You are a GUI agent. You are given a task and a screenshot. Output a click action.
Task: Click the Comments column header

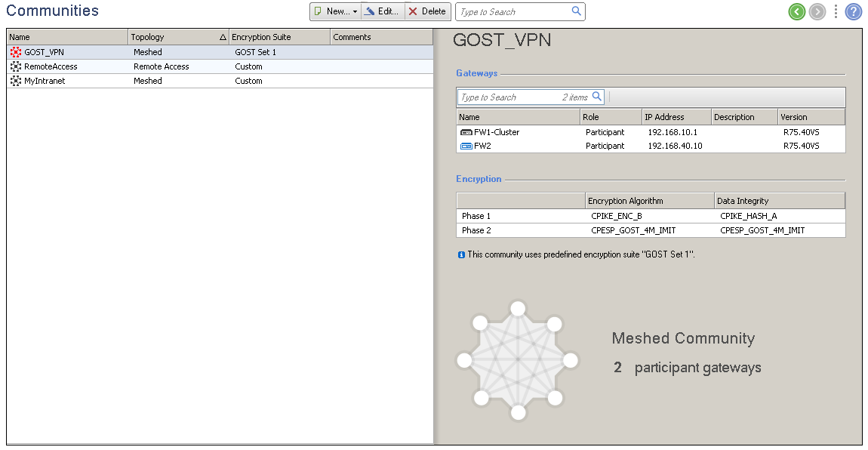[x=381, y=37]
